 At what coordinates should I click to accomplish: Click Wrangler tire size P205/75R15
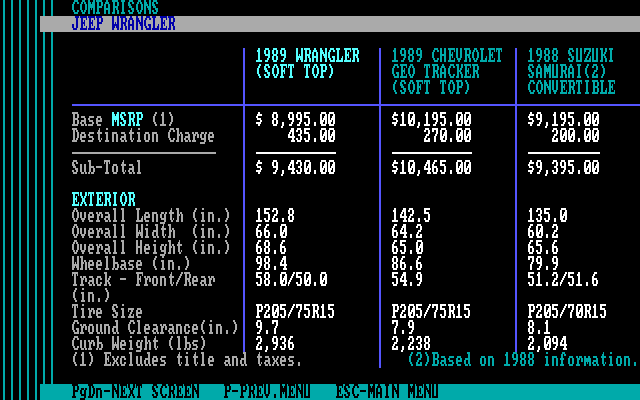pyautogui.click(x=295, y=311)
